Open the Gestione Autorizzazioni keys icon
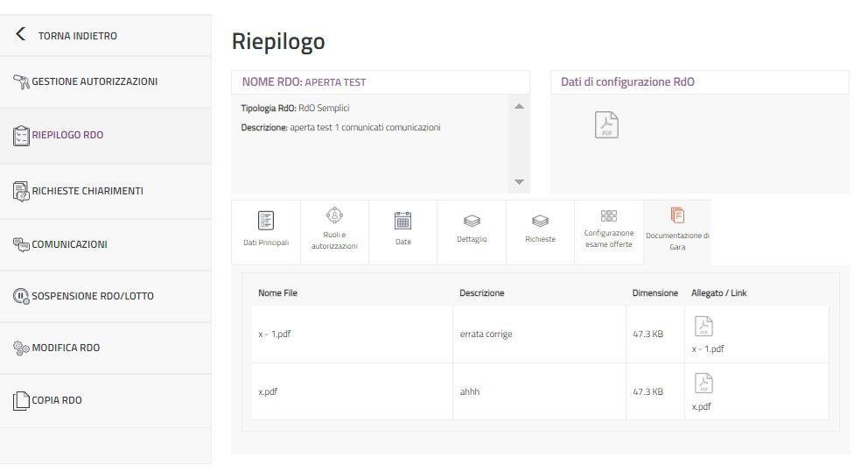Screen dimensions: 868x472 (x=21, y=81)
